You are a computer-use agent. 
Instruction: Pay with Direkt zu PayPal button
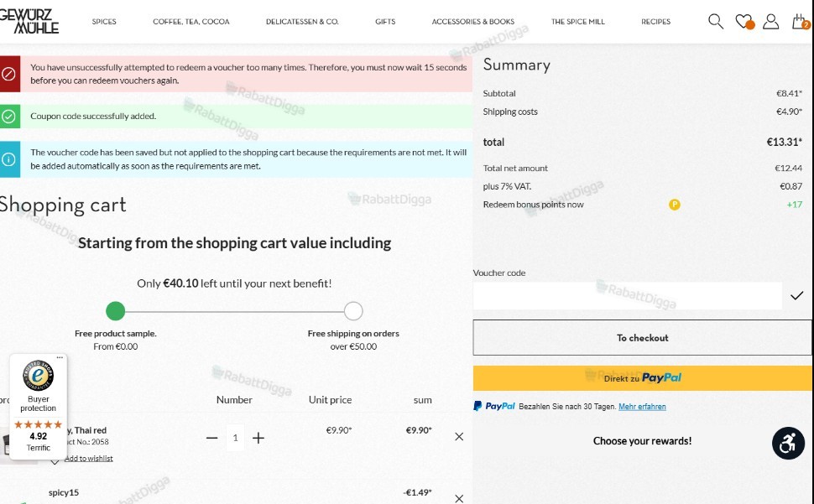(642, 378)
